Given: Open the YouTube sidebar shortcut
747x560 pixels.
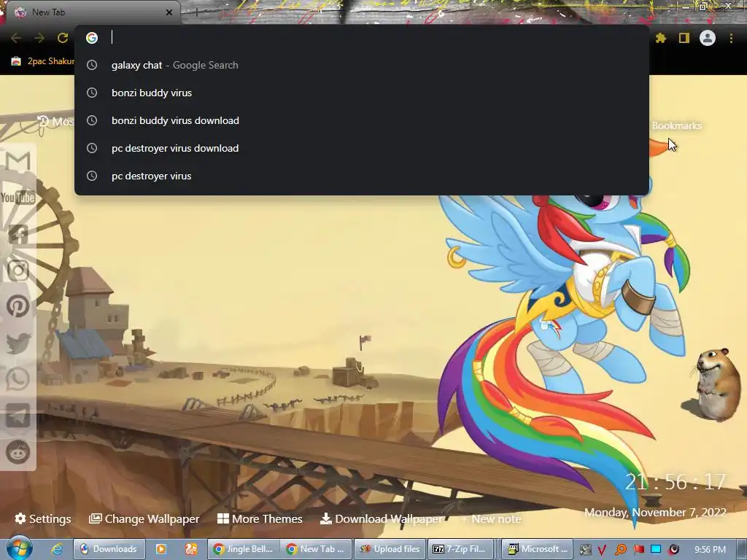Looking at the screenshot, I should click(x=18, y=197).
